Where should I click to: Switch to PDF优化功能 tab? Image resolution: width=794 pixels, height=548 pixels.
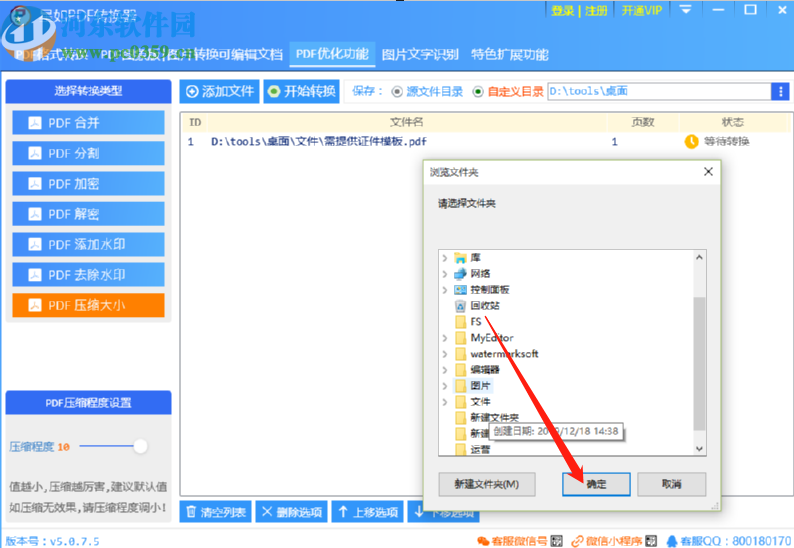tap(332, 54)
